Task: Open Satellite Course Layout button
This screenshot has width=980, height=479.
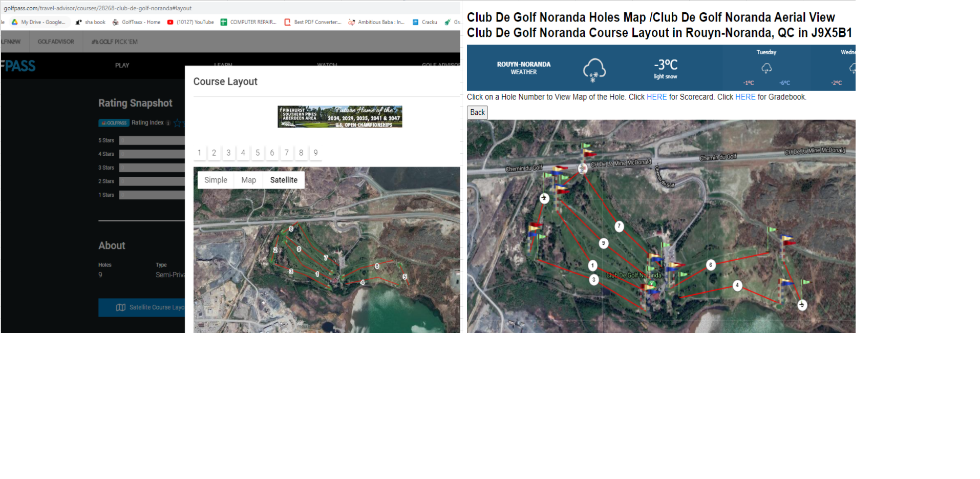Action: [x=142, y=307]
